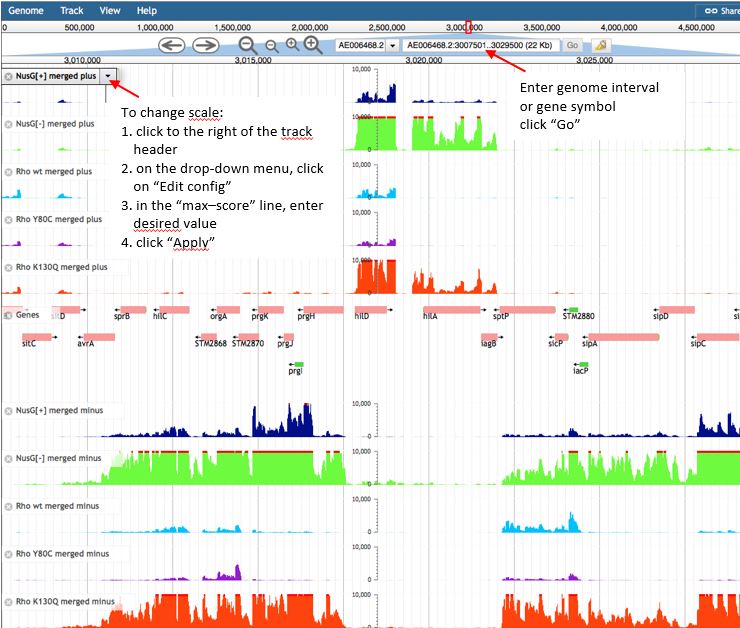
Task: Pan left with the left arrow button
Action: 172,45
